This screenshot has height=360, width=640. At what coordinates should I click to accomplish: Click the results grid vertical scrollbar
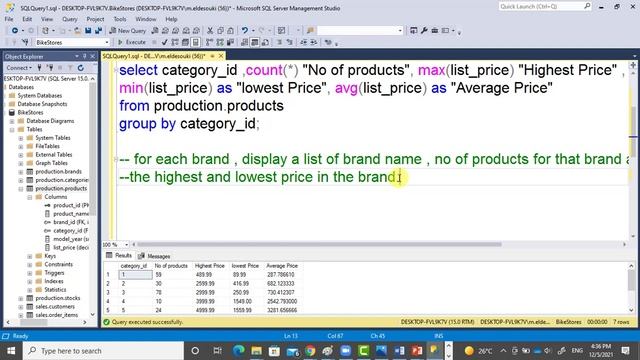point(631,280)
